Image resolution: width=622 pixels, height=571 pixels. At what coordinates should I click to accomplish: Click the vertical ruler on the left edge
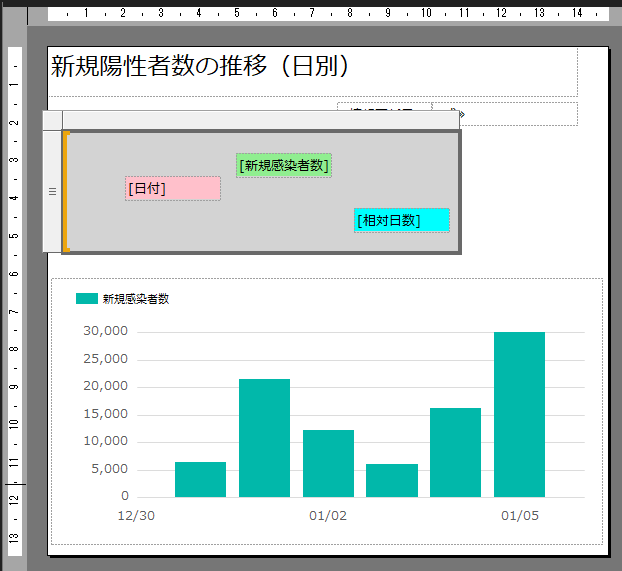pyautogui.click(x=14, y=300)
